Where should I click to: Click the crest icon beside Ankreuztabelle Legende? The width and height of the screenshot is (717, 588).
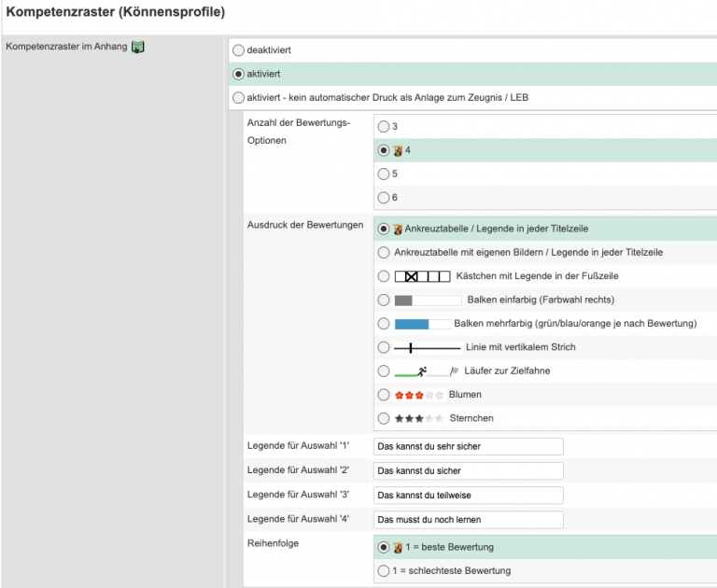398,229
